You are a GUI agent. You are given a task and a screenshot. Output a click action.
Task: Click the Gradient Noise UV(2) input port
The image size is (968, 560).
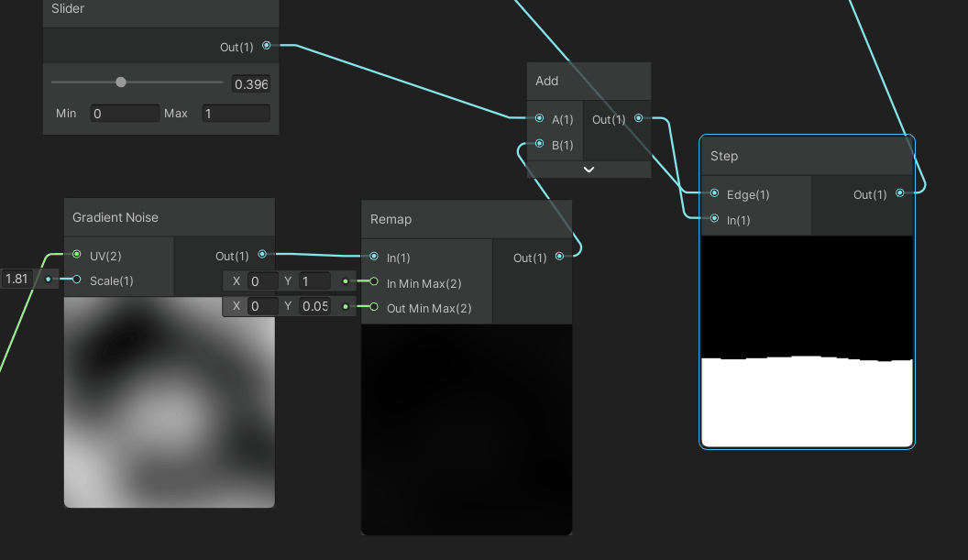[77, 255]
